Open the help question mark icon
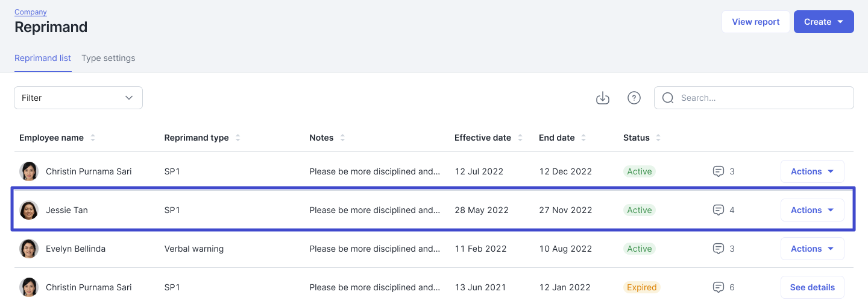 pyautogui.click(x=634, y=98)
